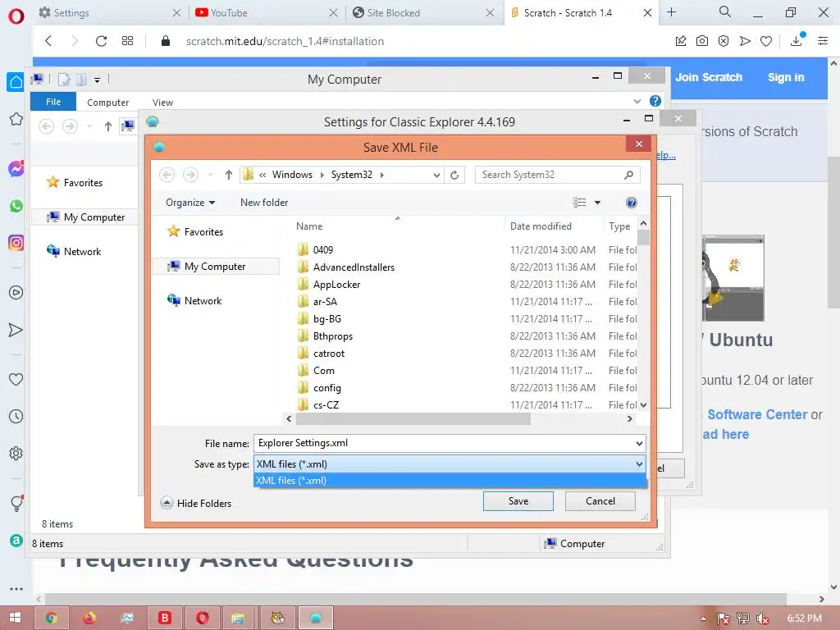Click the Windows Start button
The image size is (840, 630).
[x=15, y=619]
